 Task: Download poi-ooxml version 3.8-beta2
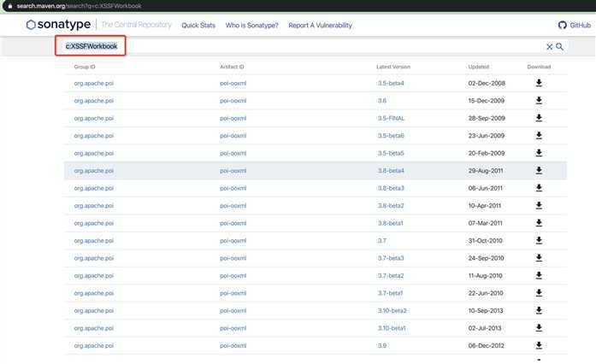point(539,205)
